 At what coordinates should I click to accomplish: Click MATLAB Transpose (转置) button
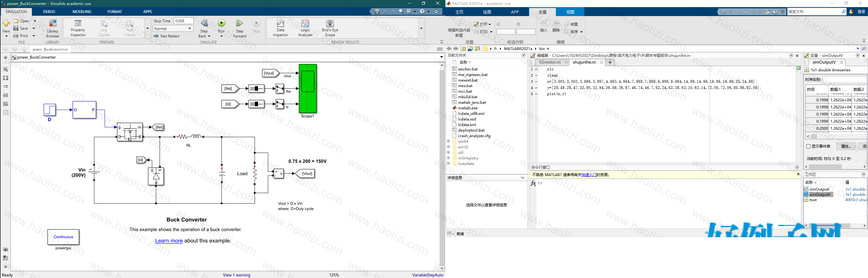tap(571, 24)
